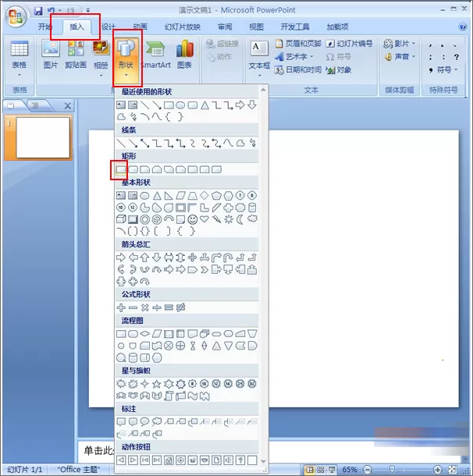Screen dimensions: 473x476
Task: Click the 65% zoom level
Action: pos(350,470)
